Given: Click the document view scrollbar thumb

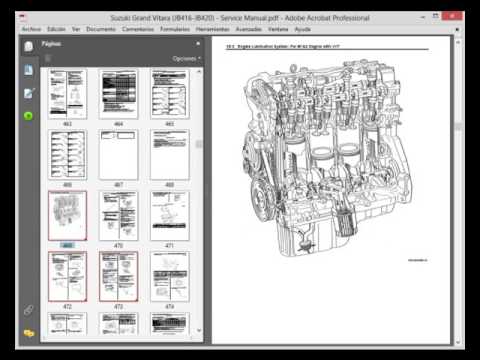Looking at the screenshot, I should 458,127.
